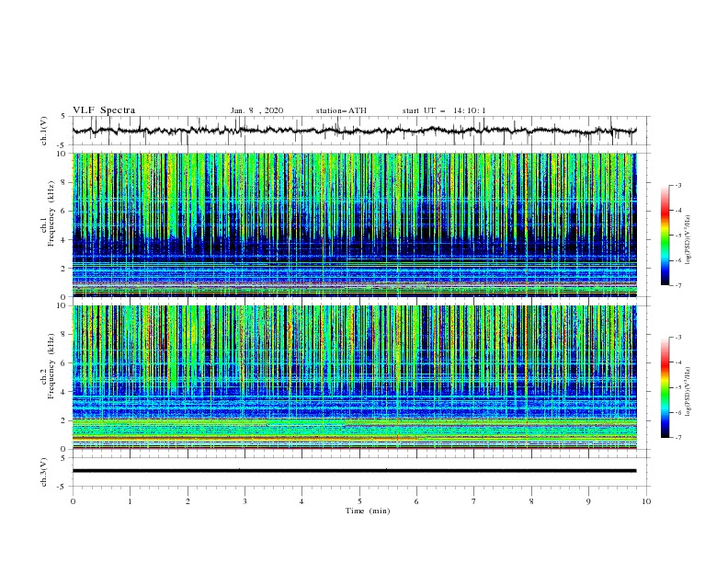Click time axis tick label "1"
This screenshot has width=728, height=563.
pos(130,501)
